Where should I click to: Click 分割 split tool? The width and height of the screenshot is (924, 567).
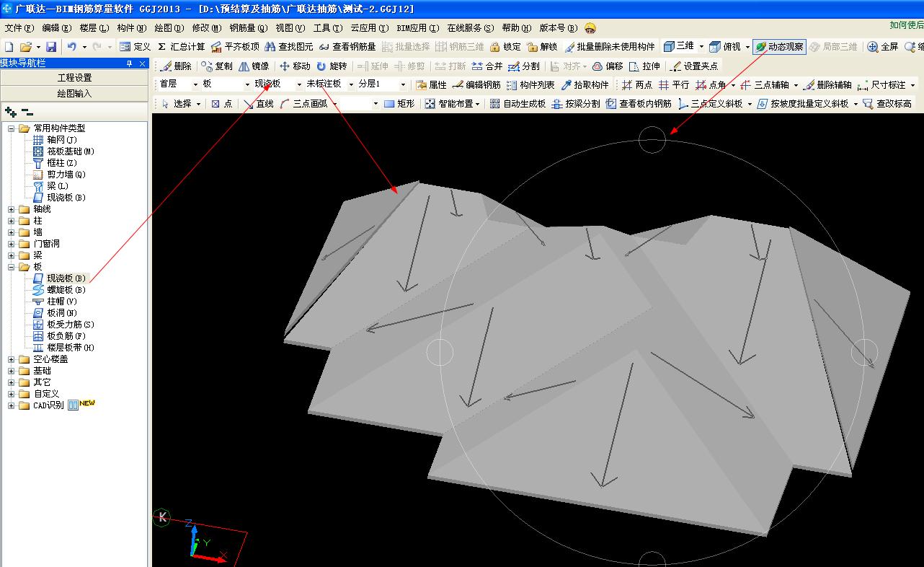point(524,66)
